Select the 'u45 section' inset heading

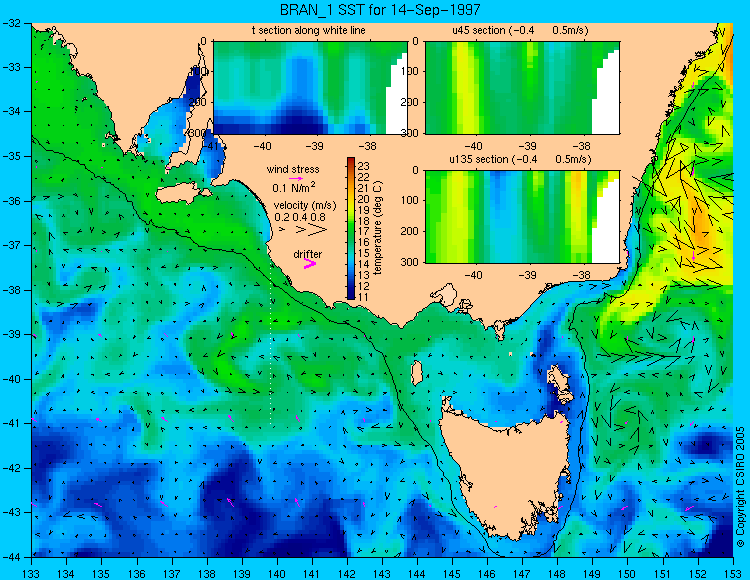coord(520,30)
